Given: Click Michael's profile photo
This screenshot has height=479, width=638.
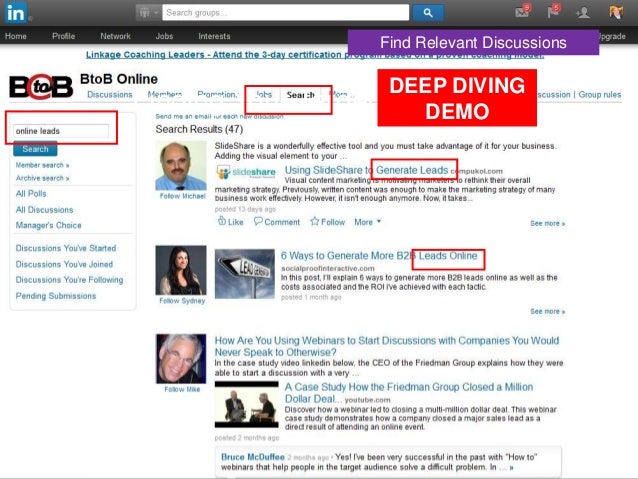Looking at the screenshot, I should point(181,166).
